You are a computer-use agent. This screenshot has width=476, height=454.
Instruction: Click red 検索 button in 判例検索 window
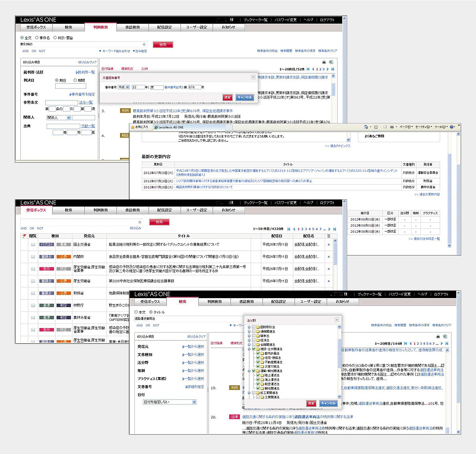tap(163, 45)
